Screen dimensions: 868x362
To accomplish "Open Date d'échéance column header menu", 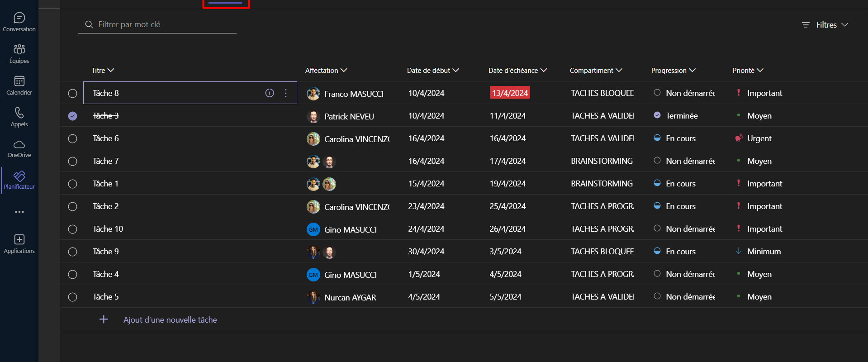I will [517, 71].
